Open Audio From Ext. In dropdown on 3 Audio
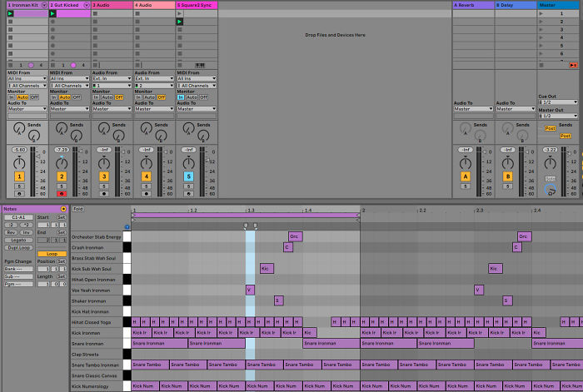The height and width of the screenshot is (392, 583). click(112, 78)
